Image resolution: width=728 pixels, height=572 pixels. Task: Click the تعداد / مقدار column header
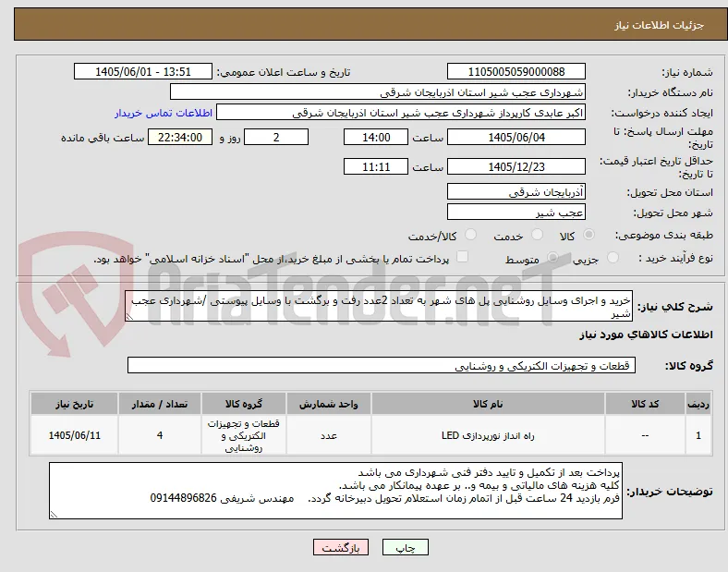(x=160, y=404)
